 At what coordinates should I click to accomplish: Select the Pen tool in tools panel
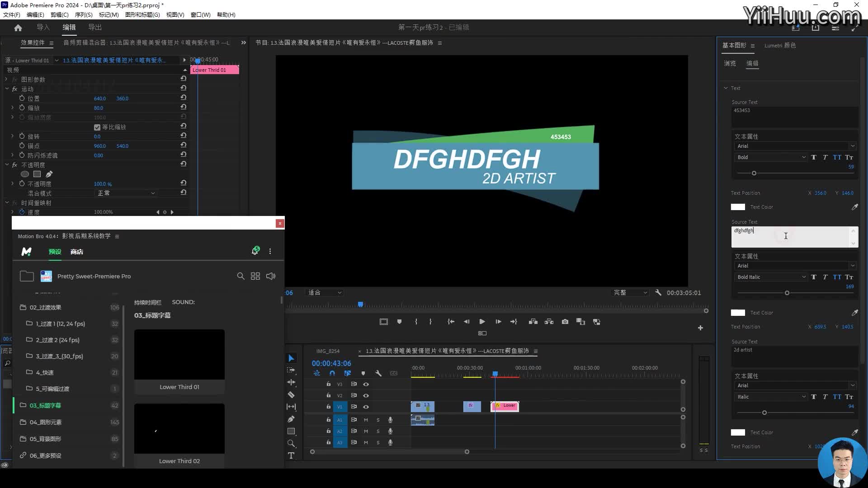click(291, 419)
